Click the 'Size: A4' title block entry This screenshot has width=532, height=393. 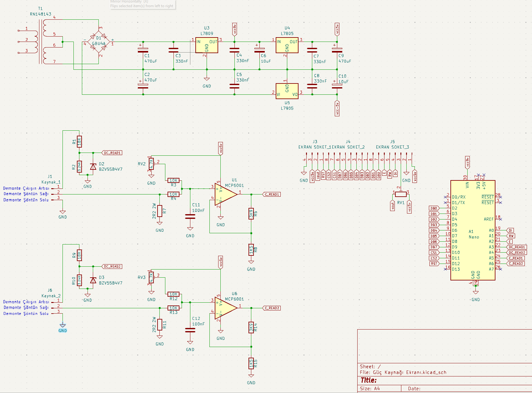click(x=370, y=389)
